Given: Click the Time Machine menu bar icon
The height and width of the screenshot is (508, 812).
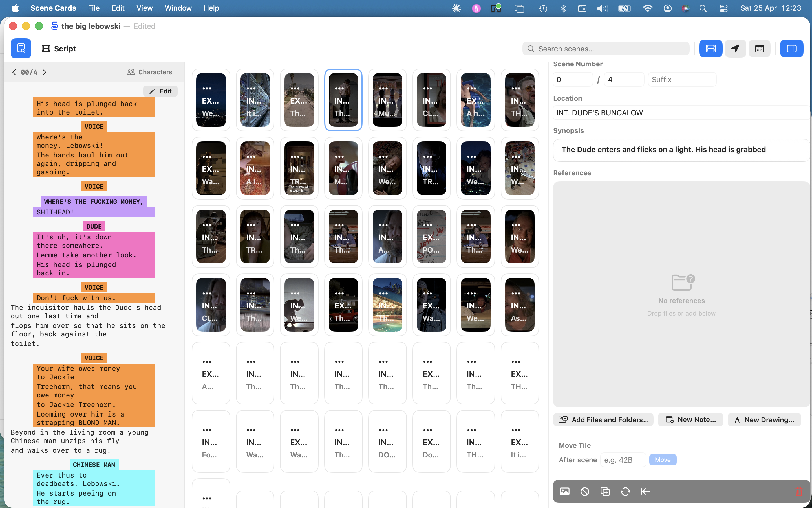Looking at the screenshot, I should [543, 8].
